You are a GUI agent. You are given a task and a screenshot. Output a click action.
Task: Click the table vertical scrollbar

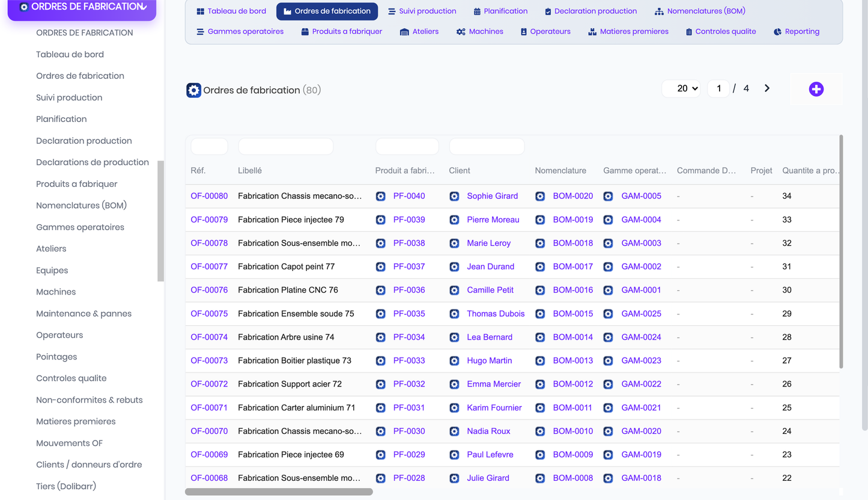click(841, 251)
